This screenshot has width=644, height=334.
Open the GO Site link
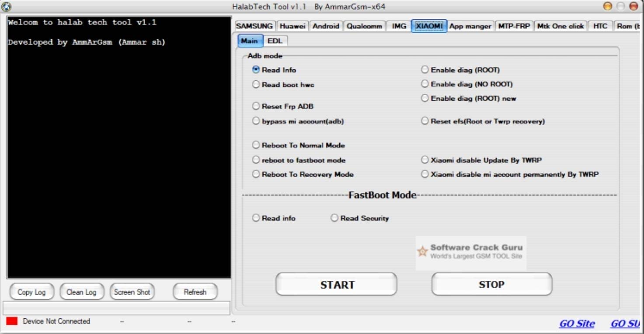click(x=578, y=324)
